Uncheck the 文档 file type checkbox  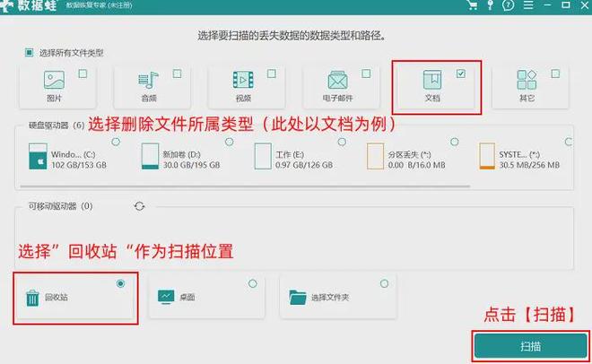(x=461, y=74)
